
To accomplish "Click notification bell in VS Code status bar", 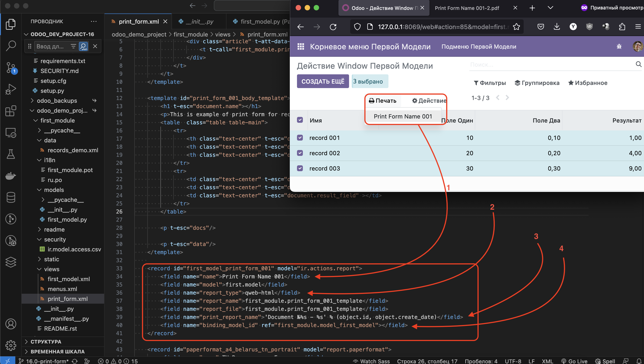I will click(x=639, y=361).
